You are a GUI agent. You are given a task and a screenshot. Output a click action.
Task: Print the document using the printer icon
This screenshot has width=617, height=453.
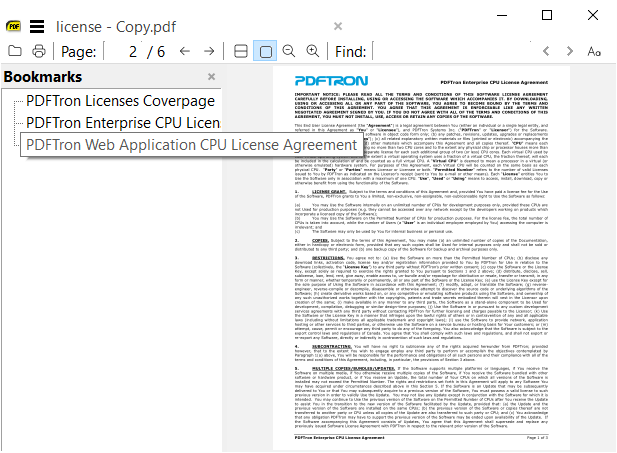click(x=39, y=51)
